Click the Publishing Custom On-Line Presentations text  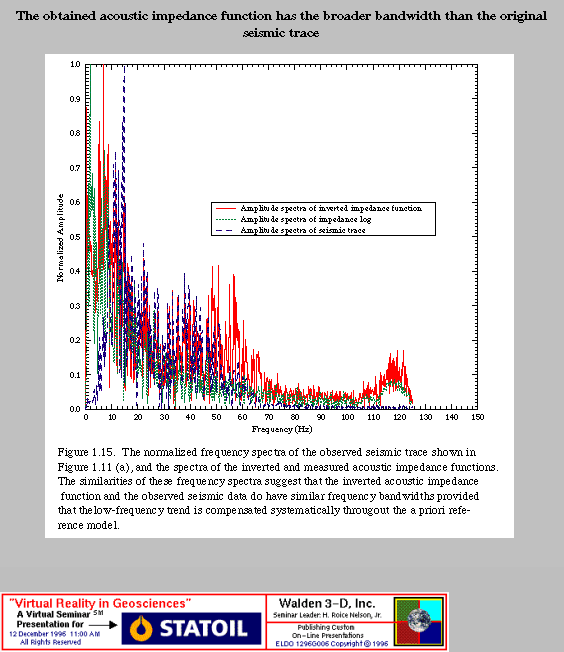[327, 631]
